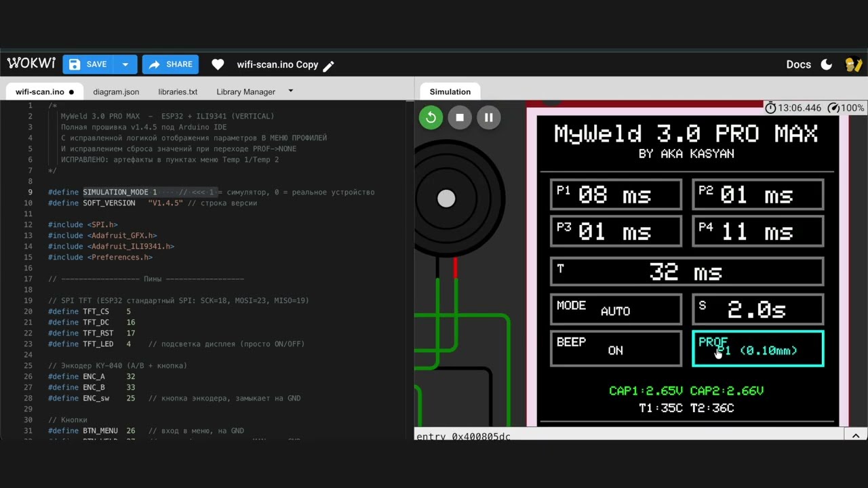
Task: Click the ENC_A define line
Action: pyautogui.click(x=92, y=376)
